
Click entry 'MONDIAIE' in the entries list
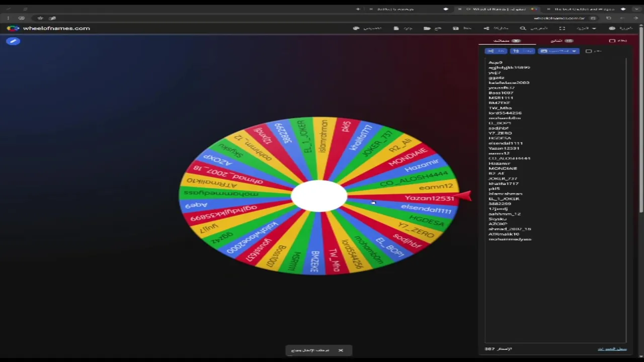tap(503, 168)
